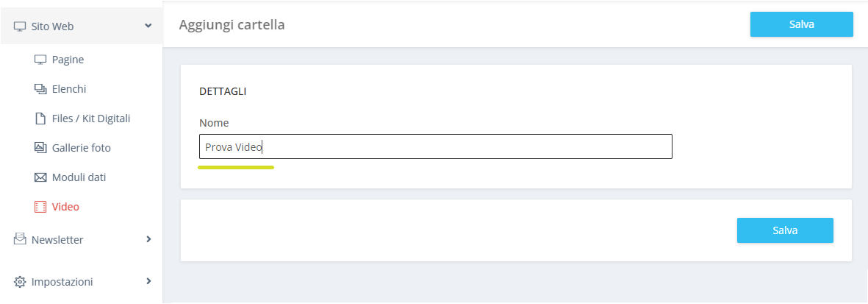This screenshot has height=304, width=868.
Task: Expand the Newsletter submenu arrow
Action: [x=148, y=239]
